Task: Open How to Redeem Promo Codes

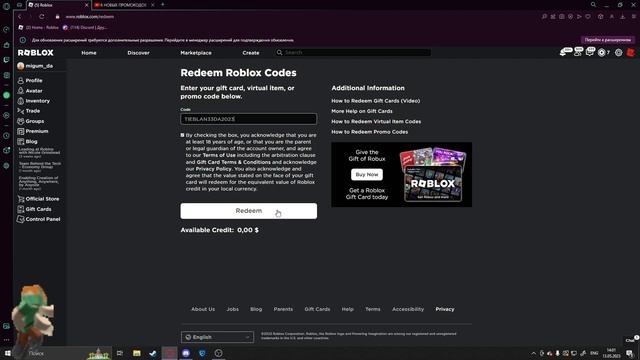Action: 369,132
